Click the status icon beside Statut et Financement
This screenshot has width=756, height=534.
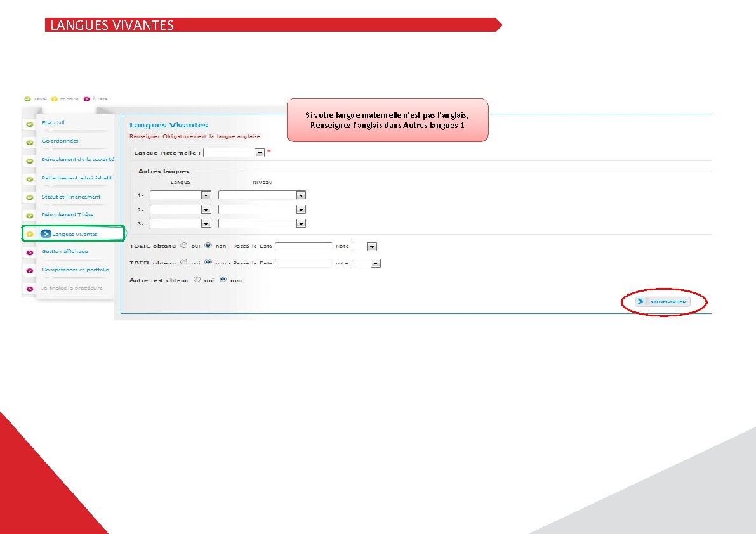pos(29,197)
